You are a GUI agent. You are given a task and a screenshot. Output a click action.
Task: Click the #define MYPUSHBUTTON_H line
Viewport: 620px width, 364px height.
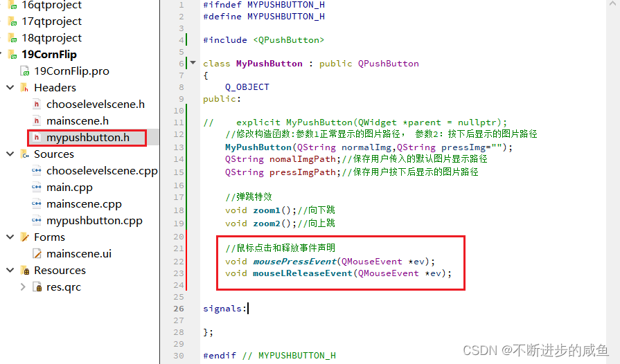264,17
